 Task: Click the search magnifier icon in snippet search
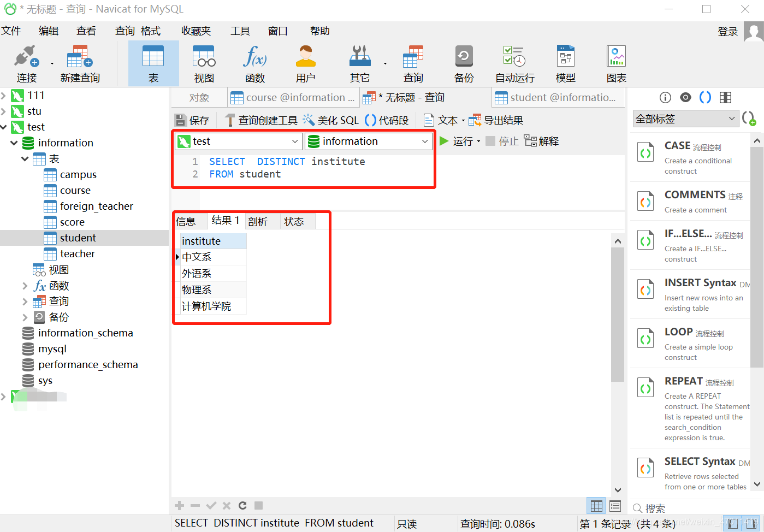pyautogui.click(x=637, y=509)
